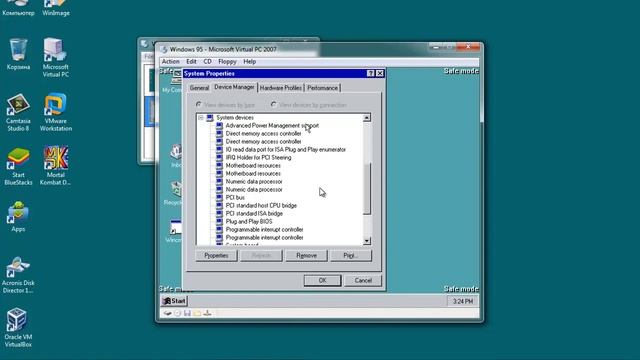Viewport: 640px width, 360px height.
Task: Select View devices by type radio button
Action: click(x=199, y=104)
